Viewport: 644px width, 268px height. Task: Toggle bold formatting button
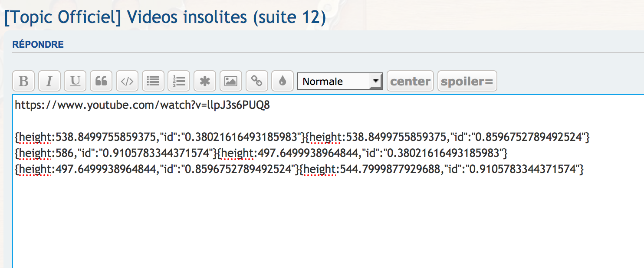click(x=24, y=81)
